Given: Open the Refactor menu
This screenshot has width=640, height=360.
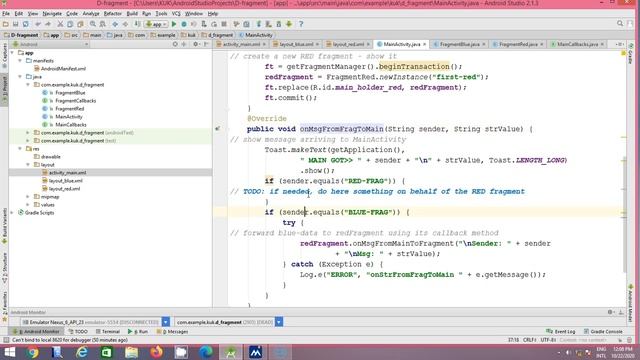Looking at the screenshot, I should [113, 13].
